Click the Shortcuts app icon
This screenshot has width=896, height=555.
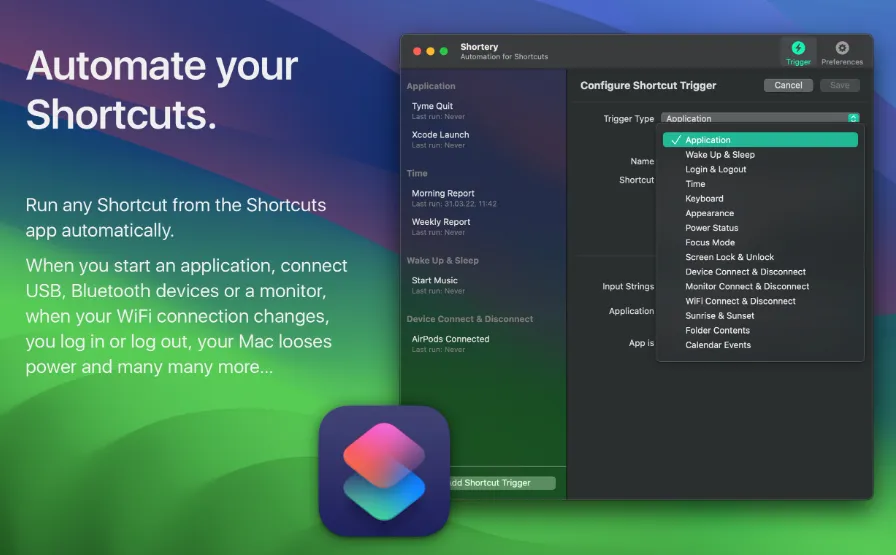[384, 471]
